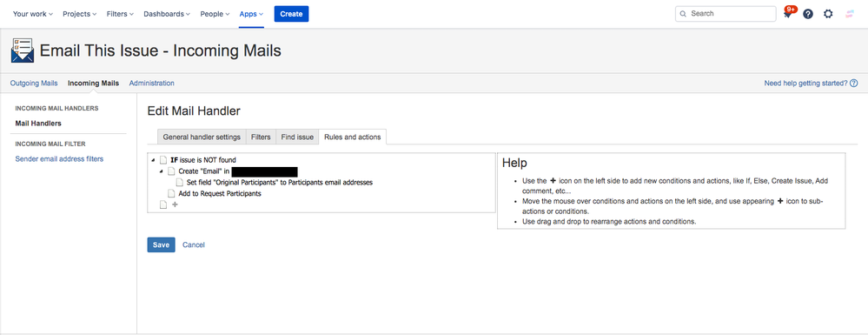This screenshot has width=868, height=335.
Task: Select Add to Request Participants action
Action: [x=220, y=193]
